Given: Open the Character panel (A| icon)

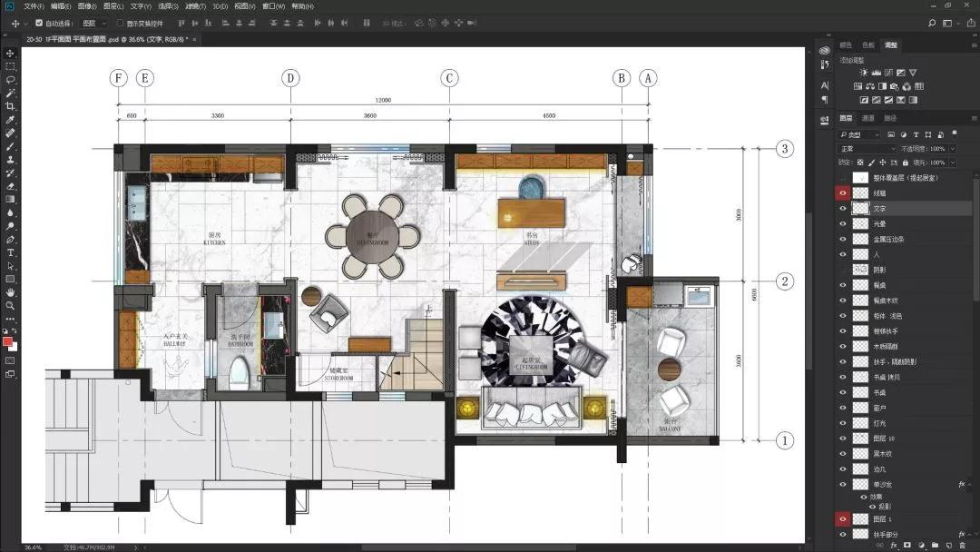Looking at the screenshot, I should point(824,85).
